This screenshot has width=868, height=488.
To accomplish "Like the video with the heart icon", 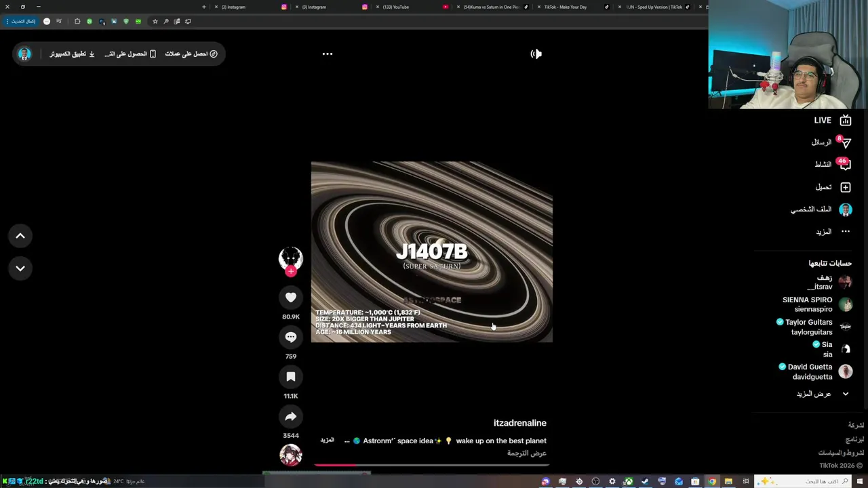I will click(291, 297).
